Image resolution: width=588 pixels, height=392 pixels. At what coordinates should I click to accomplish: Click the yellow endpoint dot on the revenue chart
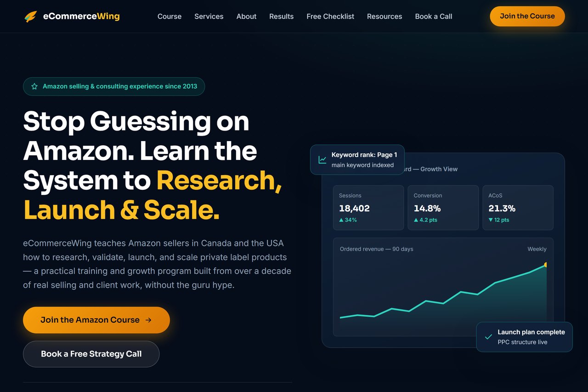click(546, 265)
